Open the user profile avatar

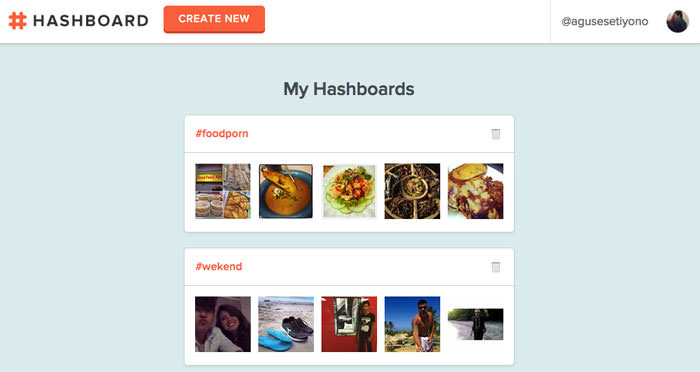pyautogui.click(x=677, y=21)
